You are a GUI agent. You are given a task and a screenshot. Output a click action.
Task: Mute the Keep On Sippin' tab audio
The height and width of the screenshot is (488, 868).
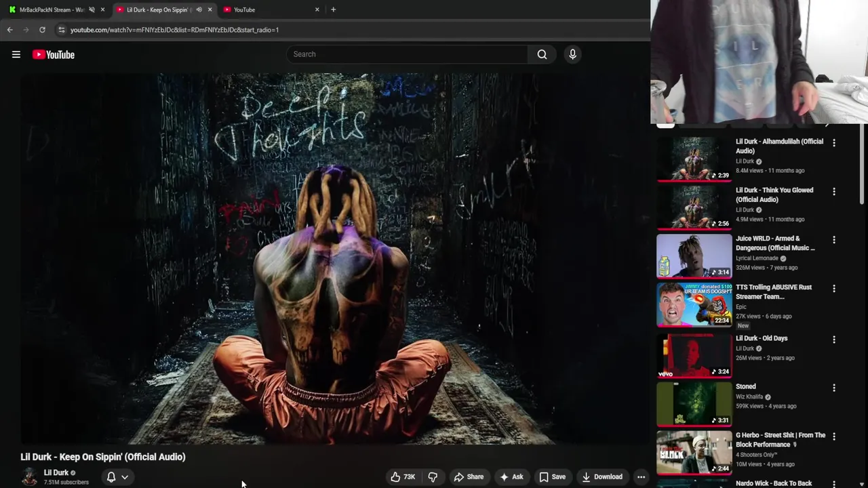[x=199, y=9]
